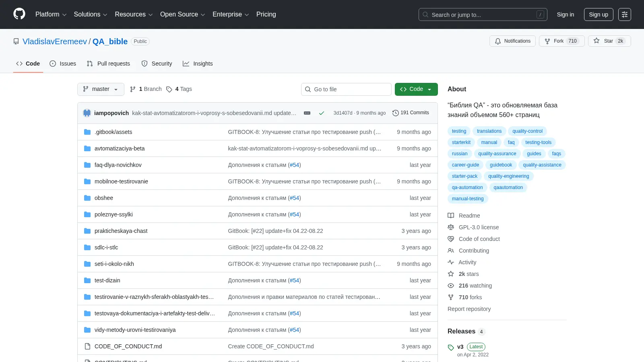Click avtomatizaciya-beta folder icon
Viewport: 644px width, 362px height.
(x=87, y=148)
